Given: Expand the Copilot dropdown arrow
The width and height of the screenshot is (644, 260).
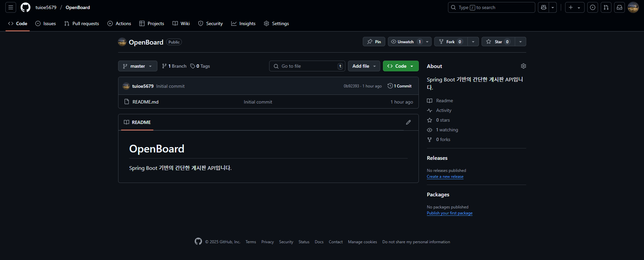Looking at the screenshot, I should [553, 7].
